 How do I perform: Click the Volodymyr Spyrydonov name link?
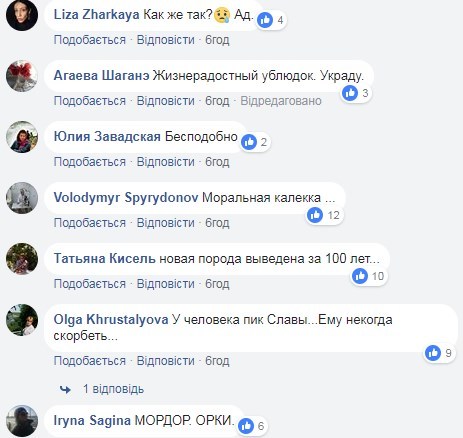tap(126, 197)
